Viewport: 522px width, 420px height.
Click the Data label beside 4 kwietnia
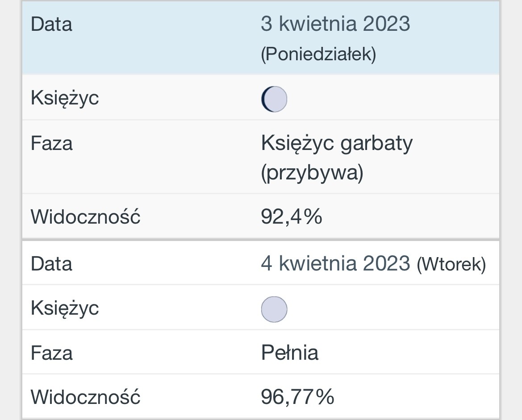(x=51, y=263)
